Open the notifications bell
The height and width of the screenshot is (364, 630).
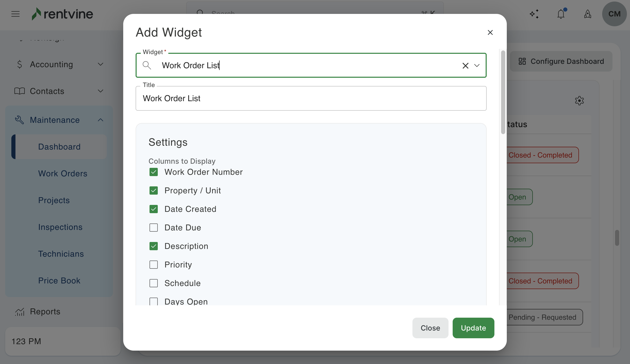pos(561,14)
